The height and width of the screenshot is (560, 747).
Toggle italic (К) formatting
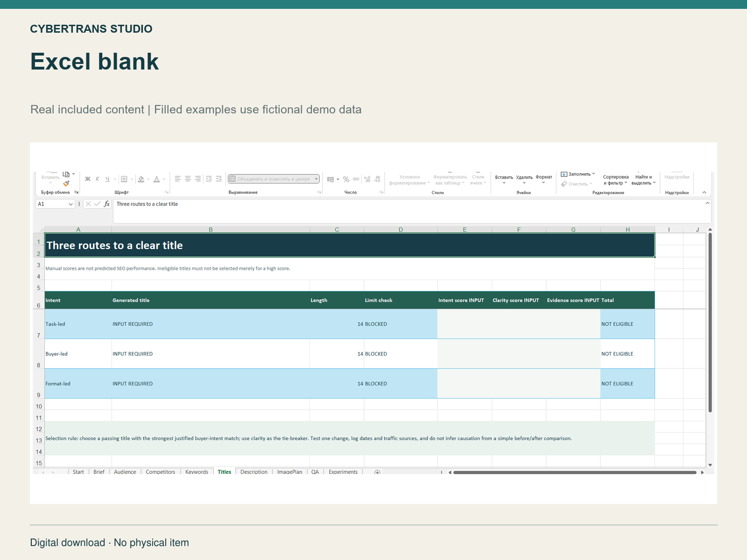pos(98,179)
